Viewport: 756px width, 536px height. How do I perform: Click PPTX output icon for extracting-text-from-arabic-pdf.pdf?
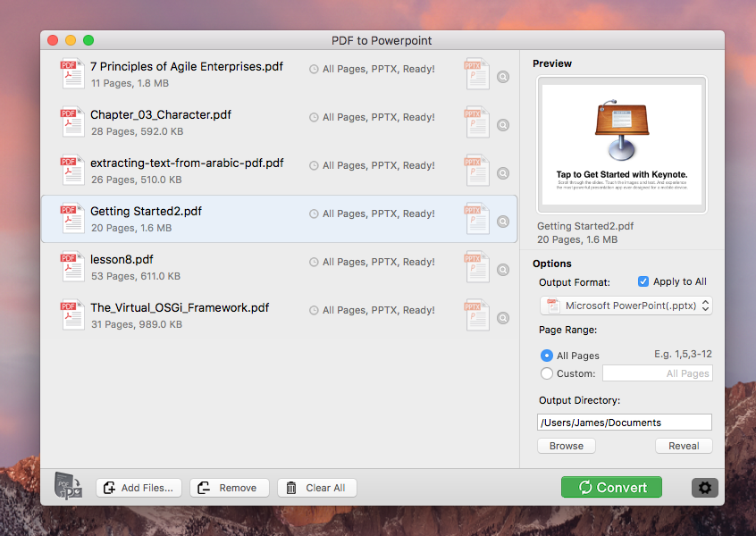pos(477,170)
